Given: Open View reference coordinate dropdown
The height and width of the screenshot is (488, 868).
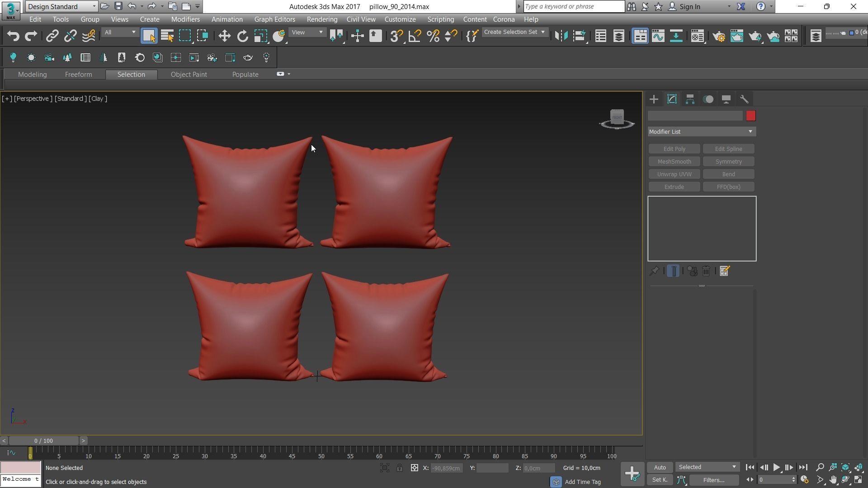Looking at the screenshot, I should pyautogui.click(x=307, y=33).
